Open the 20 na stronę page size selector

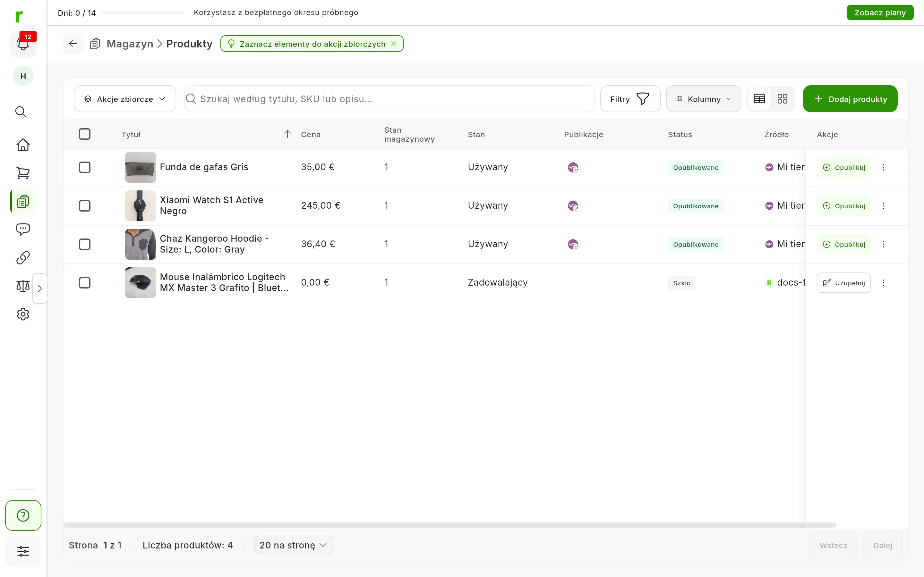(x=293, y=545)
